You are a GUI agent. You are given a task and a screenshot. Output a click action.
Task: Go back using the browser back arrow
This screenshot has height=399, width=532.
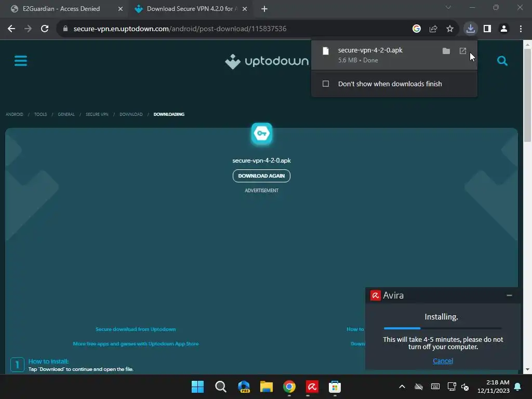coord(11,29)
